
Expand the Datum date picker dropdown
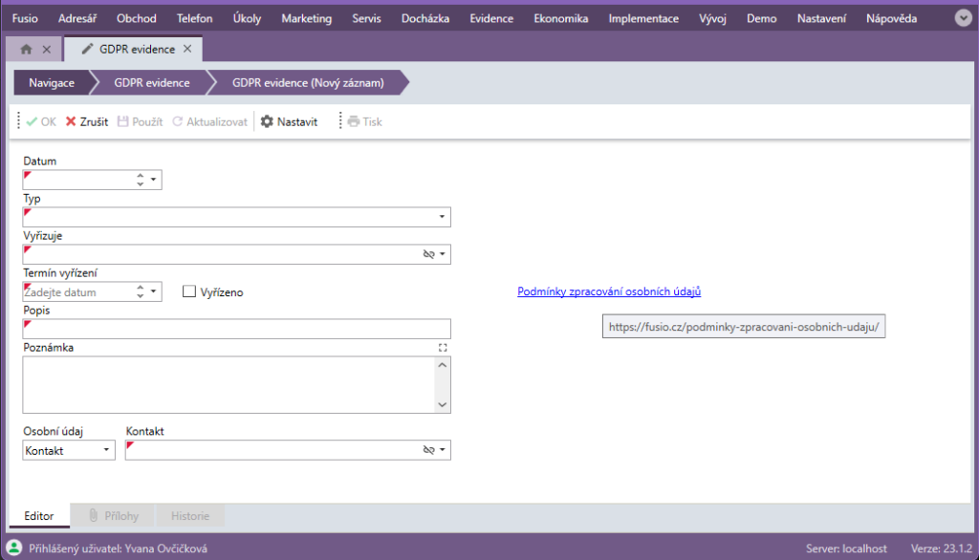tap(154, 180)
